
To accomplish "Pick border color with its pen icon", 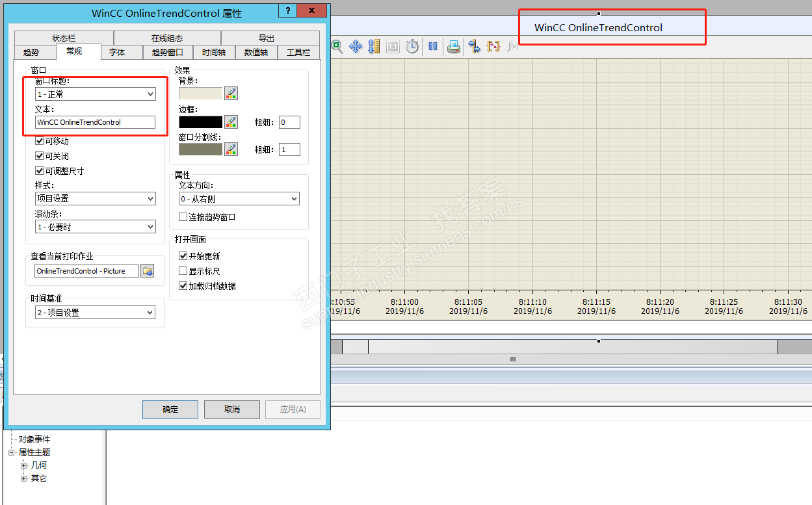I will 231,122.
